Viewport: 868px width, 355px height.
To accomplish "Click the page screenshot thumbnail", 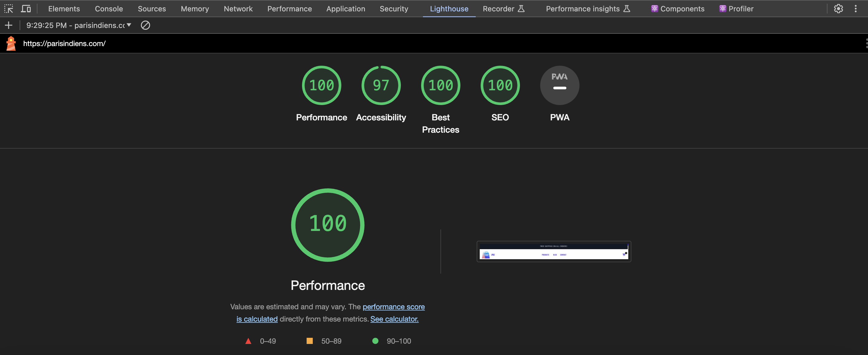I will click(x=554, y=252).
